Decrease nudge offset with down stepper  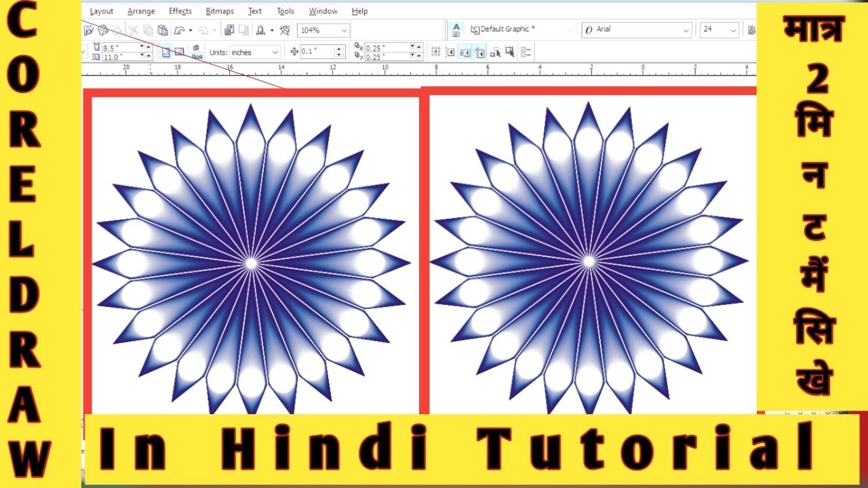point(339,55)
